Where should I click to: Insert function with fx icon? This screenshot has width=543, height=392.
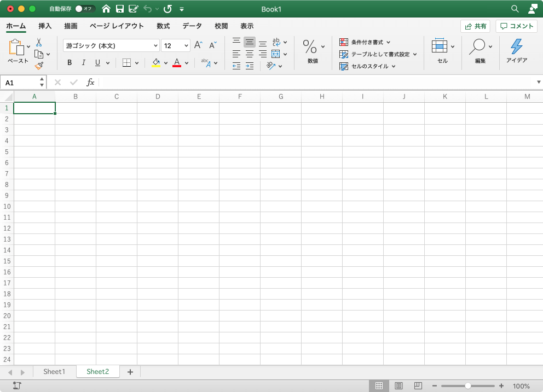click(x=90, y=83)
